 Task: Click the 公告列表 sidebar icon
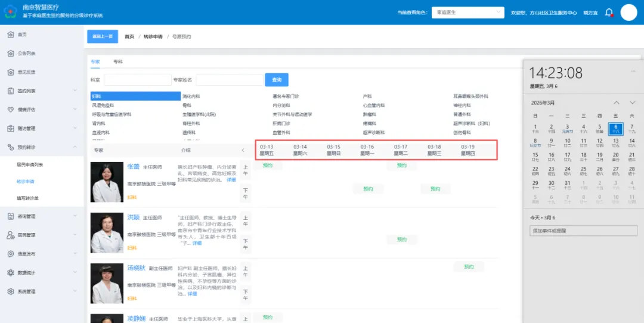11,54
